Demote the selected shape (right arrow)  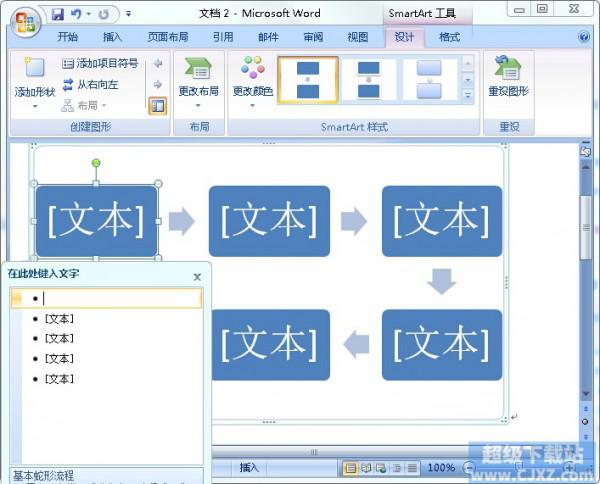(158, 85)
